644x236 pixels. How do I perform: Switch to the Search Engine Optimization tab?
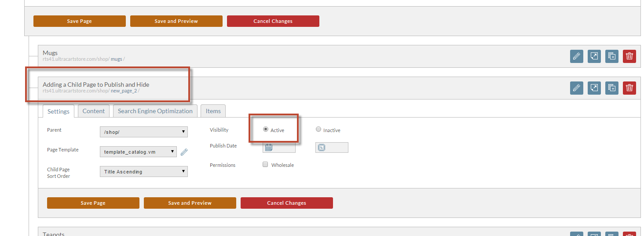coord(155,111)
